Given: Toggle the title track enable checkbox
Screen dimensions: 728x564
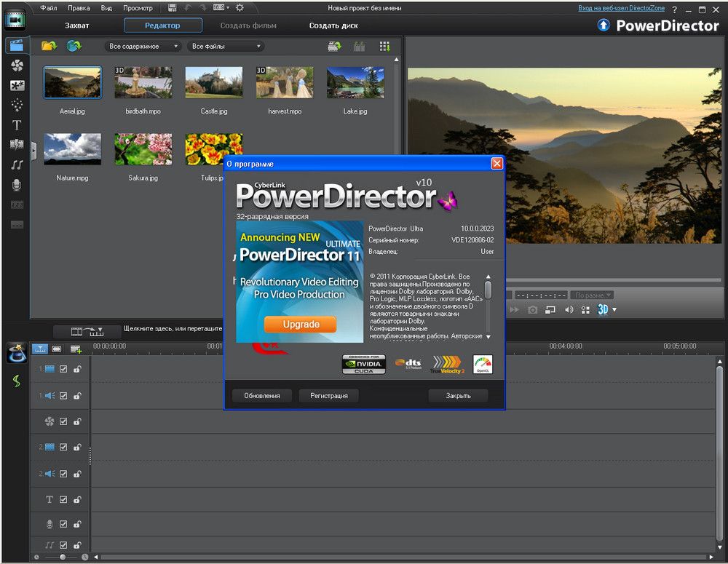Looking at the screenshot, I should (63, 500).
